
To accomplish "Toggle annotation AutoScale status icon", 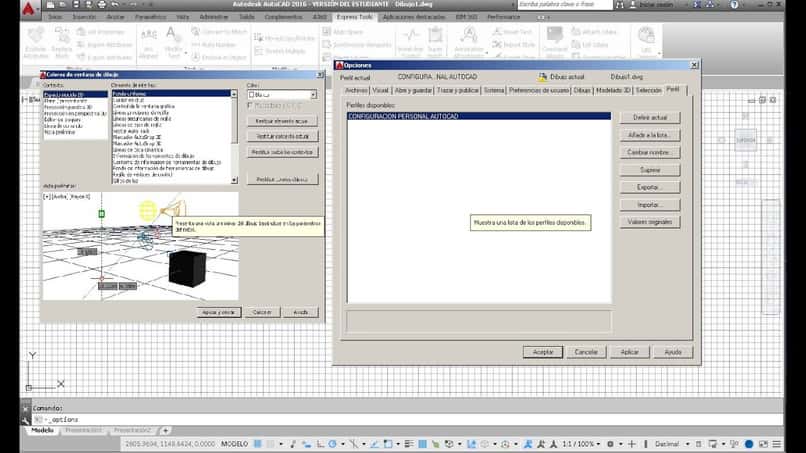I will click(541, 444).
